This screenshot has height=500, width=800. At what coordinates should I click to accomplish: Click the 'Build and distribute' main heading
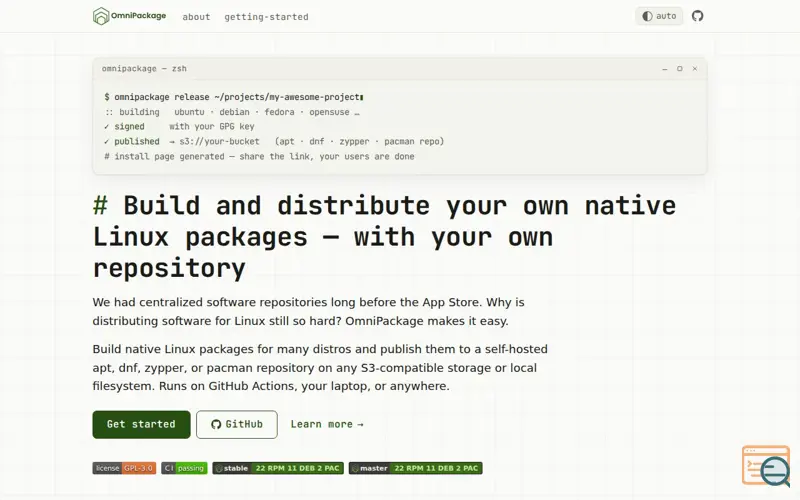(x=384, y=237)
